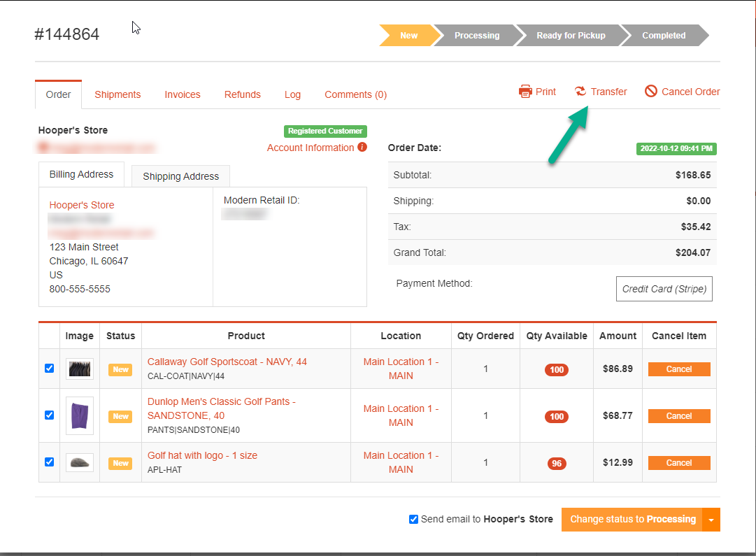Click the New status badge for Dunlop row
756x556 pixels.
pos(120,416)
